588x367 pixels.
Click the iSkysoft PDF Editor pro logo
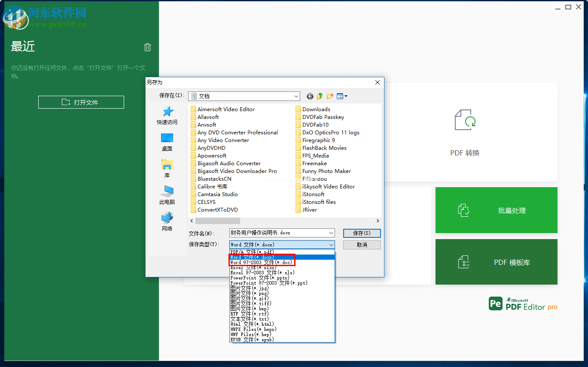[522, 303]
